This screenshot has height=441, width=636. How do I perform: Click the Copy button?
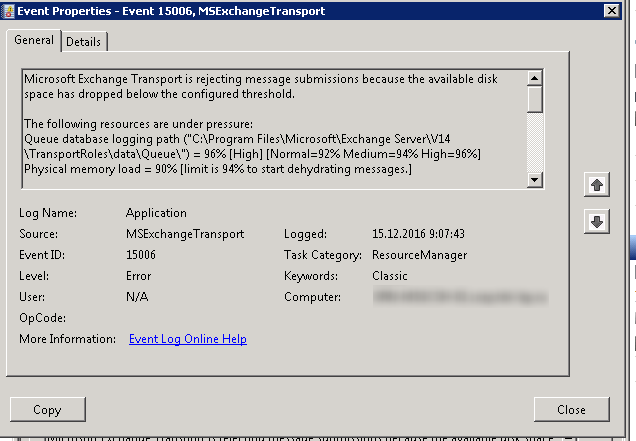tap(48, 410)
